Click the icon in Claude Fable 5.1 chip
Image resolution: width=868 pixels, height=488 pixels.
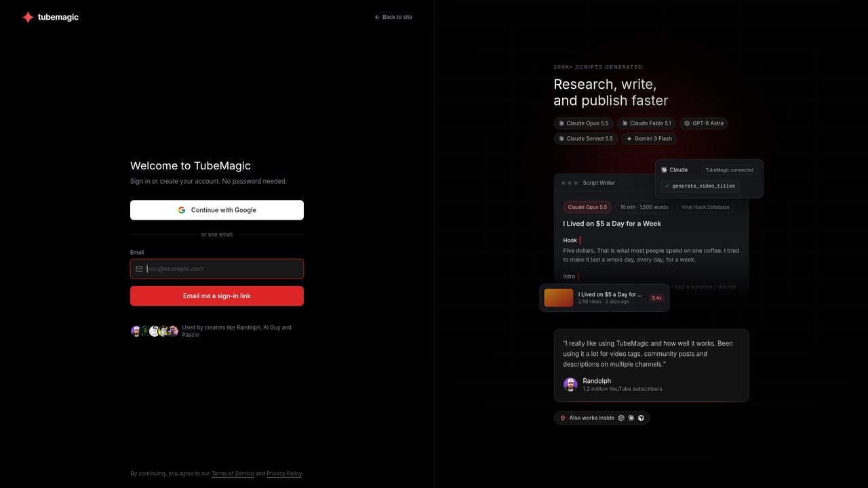pos(625,123)
